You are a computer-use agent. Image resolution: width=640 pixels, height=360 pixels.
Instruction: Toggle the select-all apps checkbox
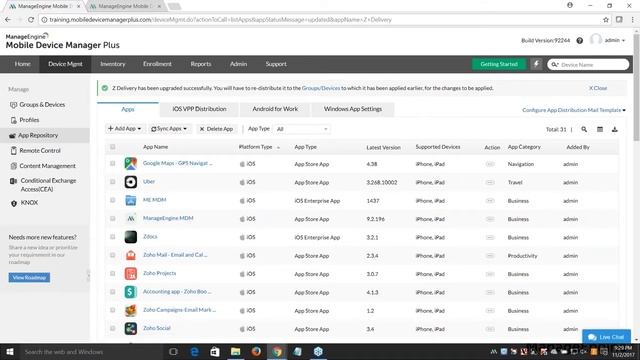pyautogui.click(x=113, y=147)
